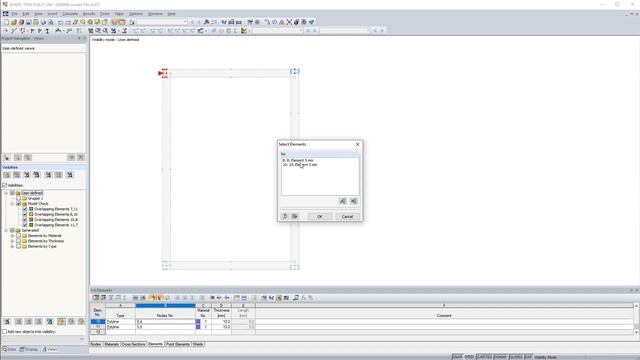Enable the Gruppe 1 checkbox

pyautogui.click(x=18, y=198)
